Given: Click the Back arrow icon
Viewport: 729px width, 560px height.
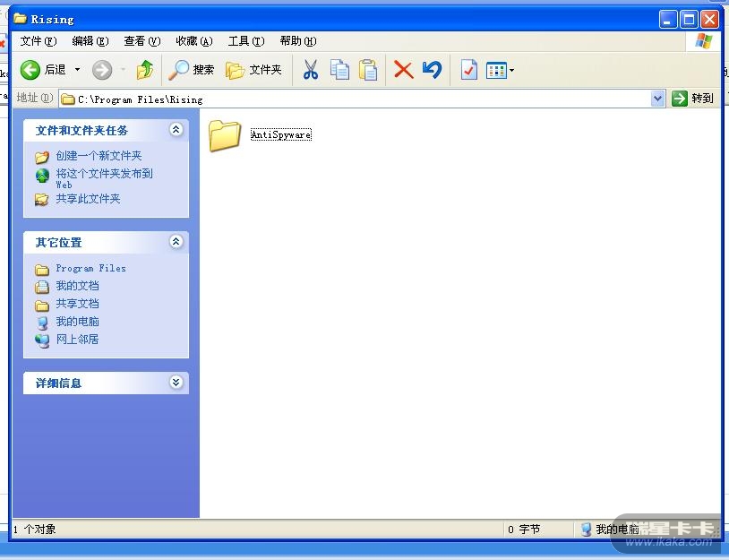Looking at the screenshot, I should click(30, 70).
